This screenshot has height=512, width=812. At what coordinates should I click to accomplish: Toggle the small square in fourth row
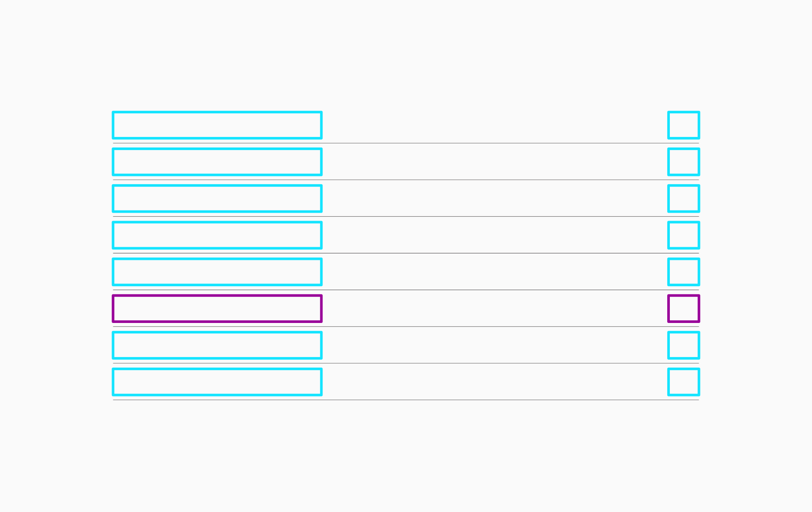pyautogui.click(x=683, y=235)
